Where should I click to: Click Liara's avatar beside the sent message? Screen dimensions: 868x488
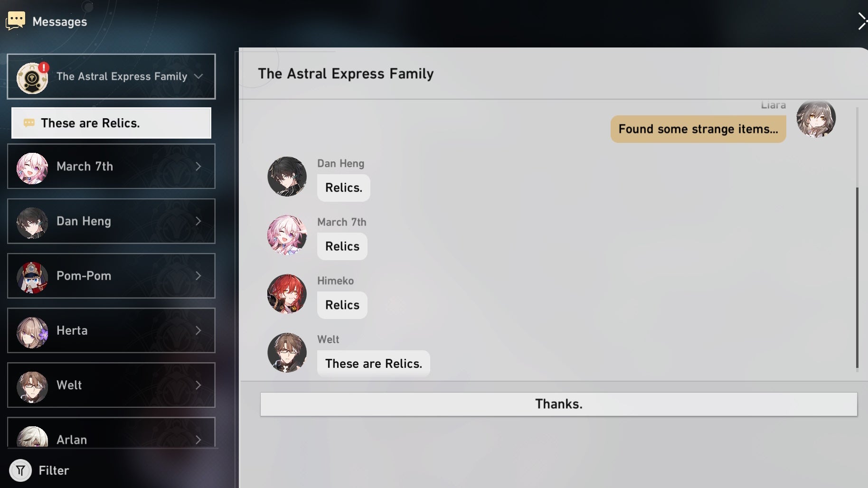pyautogui.click(x=816, y=119)
